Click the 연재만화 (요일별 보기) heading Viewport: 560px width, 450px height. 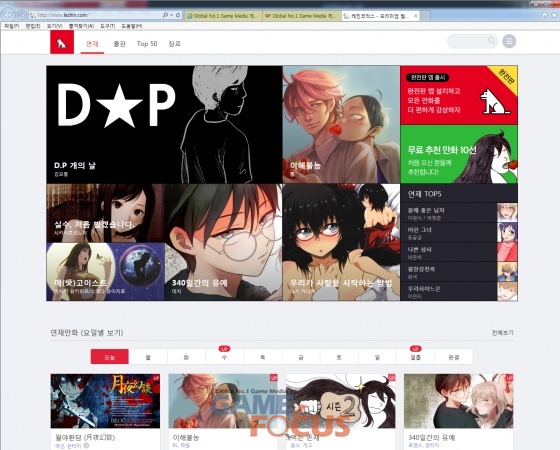(87, 333)
